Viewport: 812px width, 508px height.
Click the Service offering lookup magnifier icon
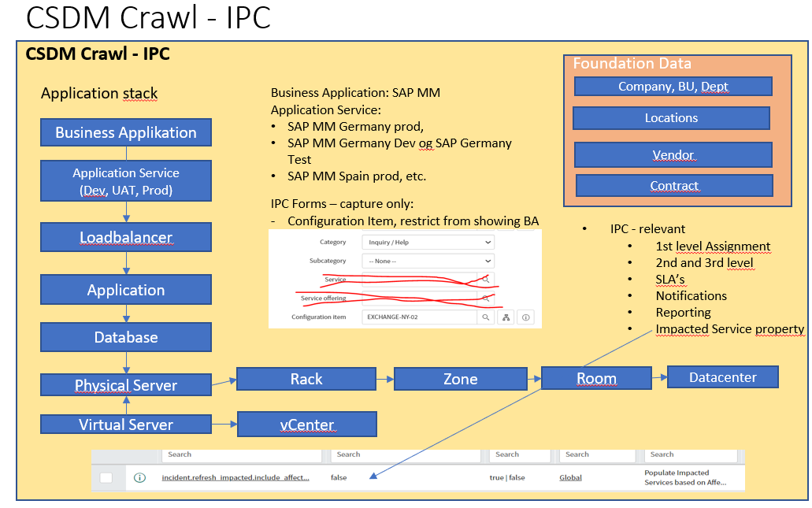click(x=486, y=298)
